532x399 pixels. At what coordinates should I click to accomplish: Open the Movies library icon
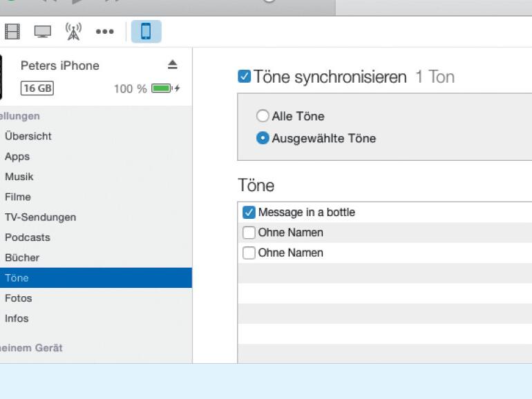12,32
